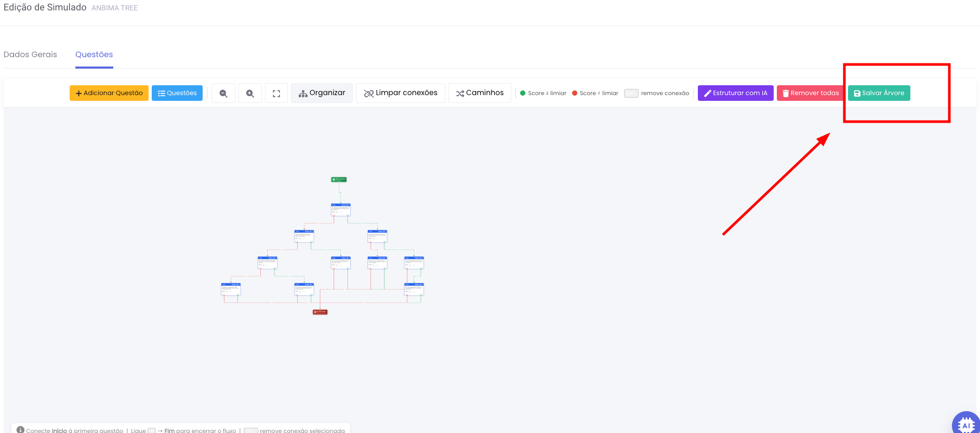This screenshot has height=433, width=980.
Task: Select the top question node card
Action: click(341, 209)
